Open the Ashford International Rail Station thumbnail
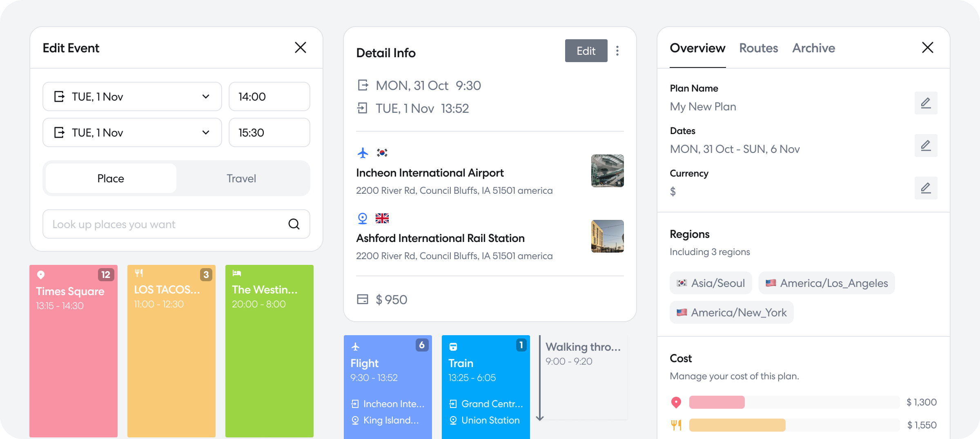The width and height of the screenshot is (980, 439). click(x=608, y=236)
